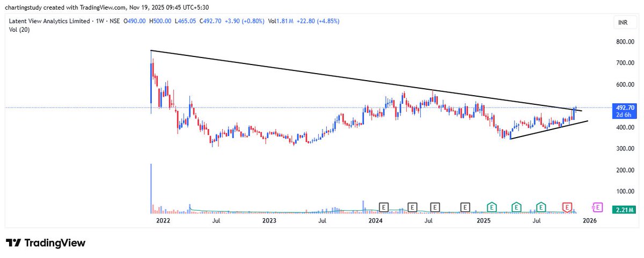This screenshot has width=644, height=258.
Task: Select the Vol (20) indicator legend
Action: [19, 29]
